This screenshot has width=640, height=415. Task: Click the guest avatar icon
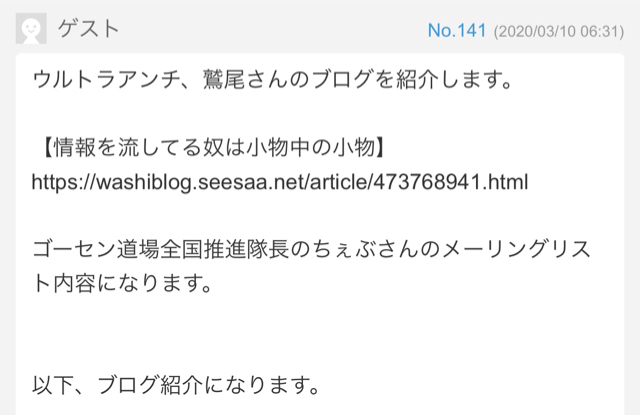pos(31,28)
